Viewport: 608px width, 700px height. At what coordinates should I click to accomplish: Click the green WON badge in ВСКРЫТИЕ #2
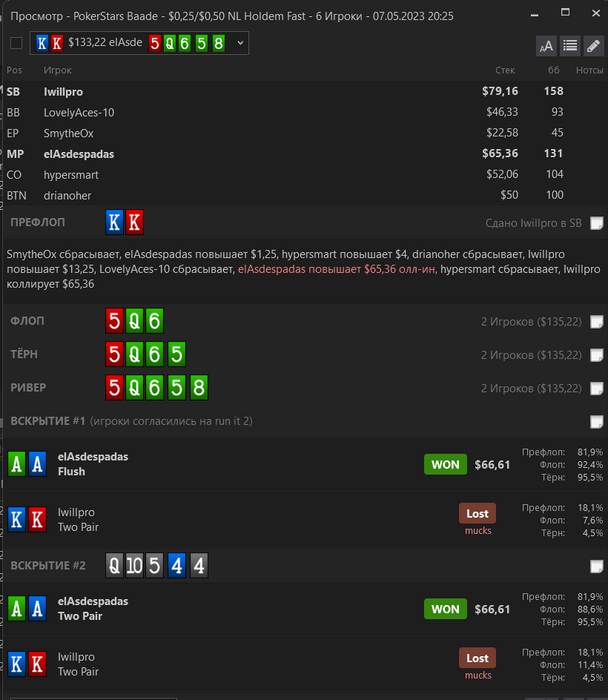[x=445, y=609]
